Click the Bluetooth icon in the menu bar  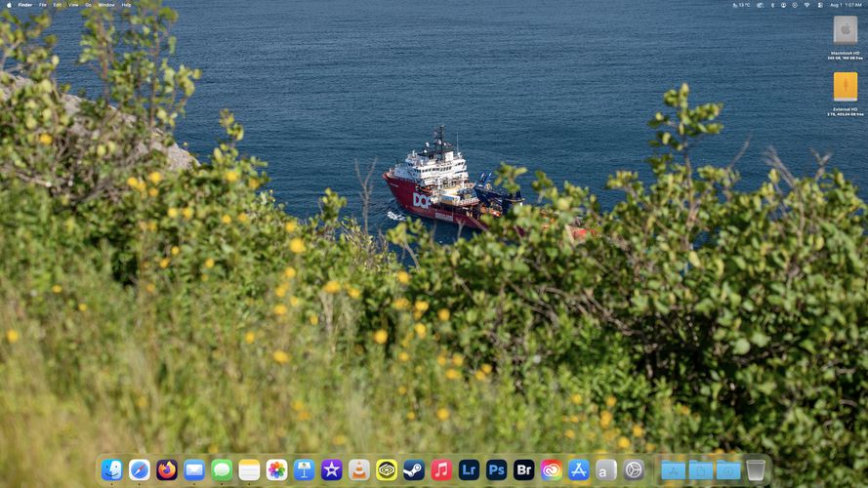[x=772, y=5]
